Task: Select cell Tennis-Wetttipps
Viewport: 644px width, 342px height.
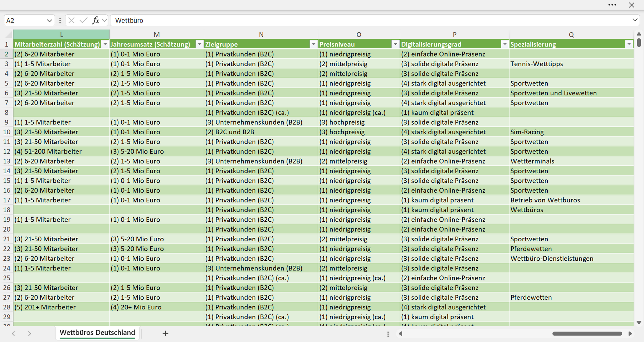Action: (x=571, y=64)
